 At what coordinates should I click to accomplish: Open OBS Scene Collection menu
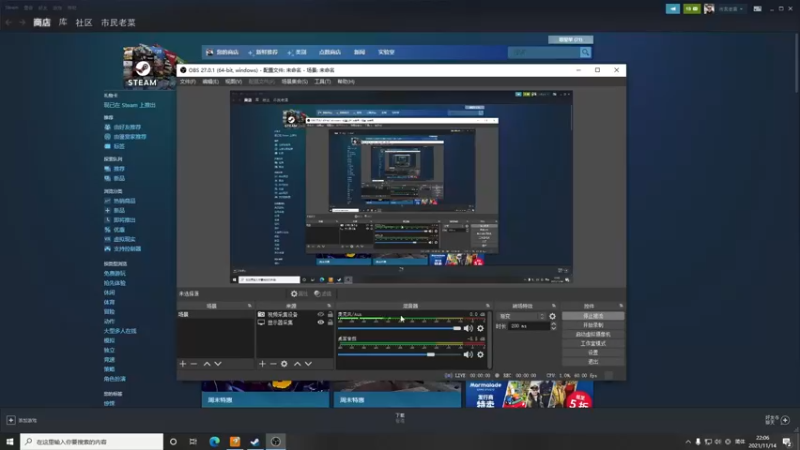[x=294, y=82]
